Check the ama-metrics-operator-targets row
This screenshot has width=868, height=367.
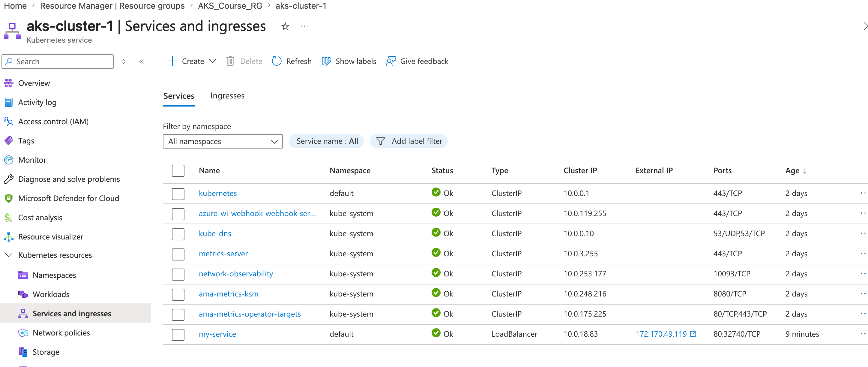pyautogui.click(x=178, y=314)
